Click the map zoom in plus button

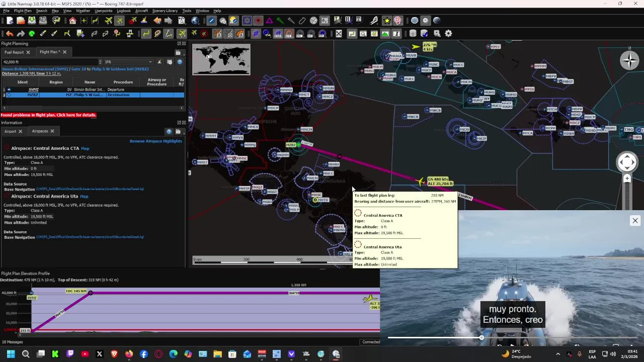coord(627,178)
